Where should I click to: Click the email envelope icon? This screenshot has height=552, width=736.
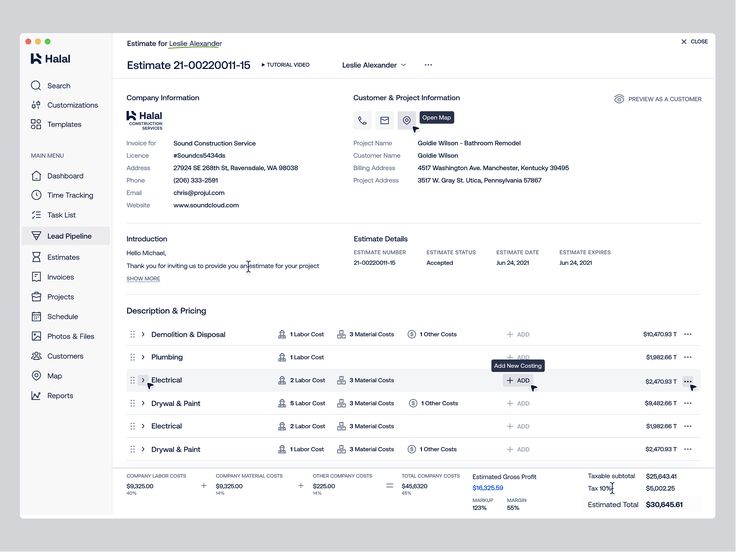point(384,120)
